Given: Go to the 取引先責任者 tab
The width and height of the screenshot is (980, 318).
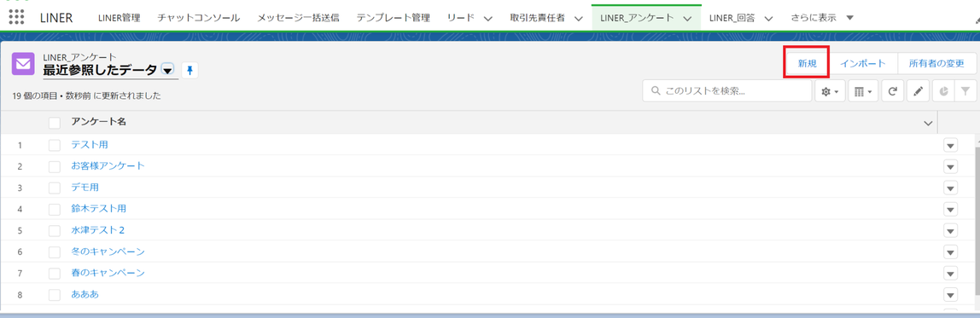Looking at the screenshot, I should (x=538, y=18).
